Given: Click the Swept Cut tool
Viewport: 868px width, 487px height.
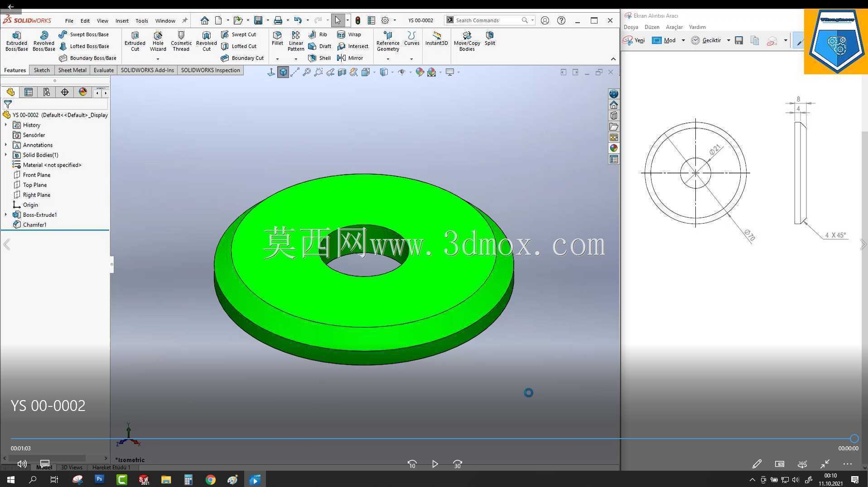Looking at the screenshot, I should coord(238,34).
